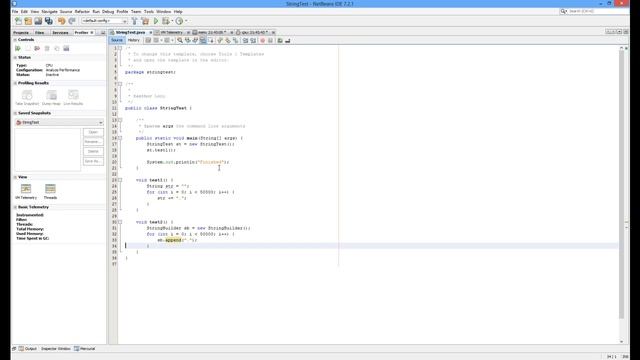Image resolution: width=640 pixels, height=360 pixels.
Task: Toggle Highlight Search in editor toolbar
Action: coord(203,40)
